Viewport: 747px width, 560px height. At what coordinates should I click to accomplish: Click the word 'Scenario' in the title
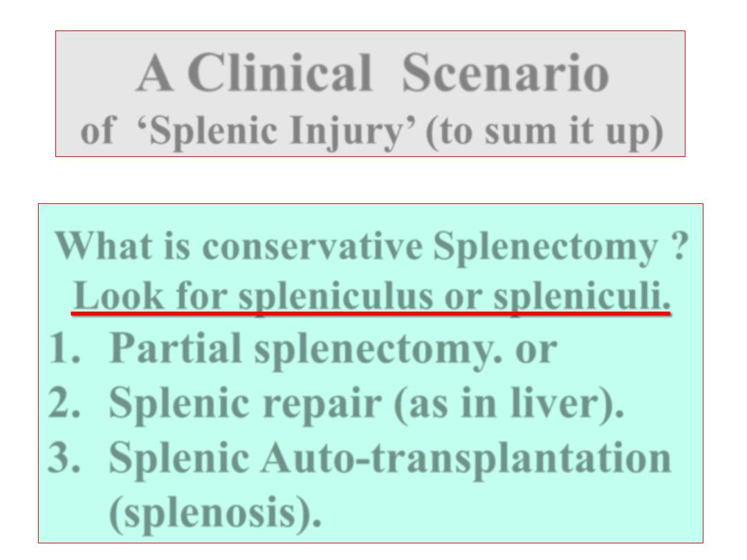pos(506,73)
